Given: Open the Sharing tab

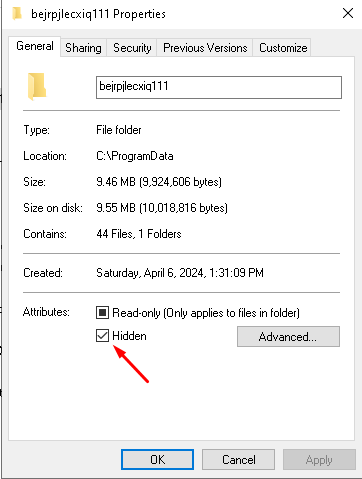Looking at the screenshot, I should [x=83, y=48].
